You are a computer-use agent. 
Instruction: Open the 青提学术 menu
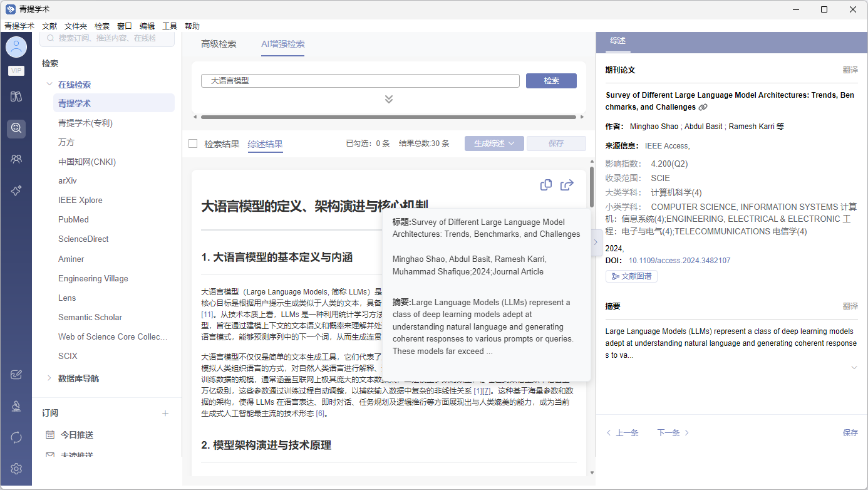19,26
